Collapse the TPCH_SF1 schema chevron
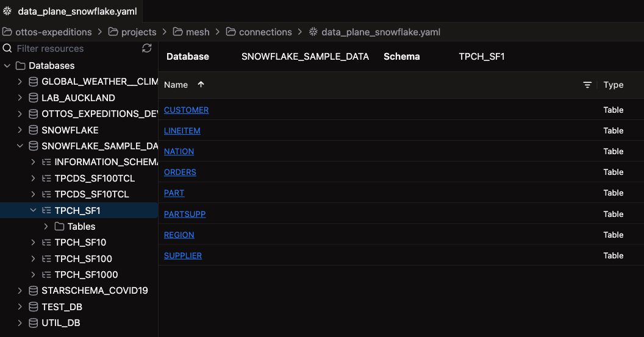Screen dimensions: 644x337 (x=34, y=211)
